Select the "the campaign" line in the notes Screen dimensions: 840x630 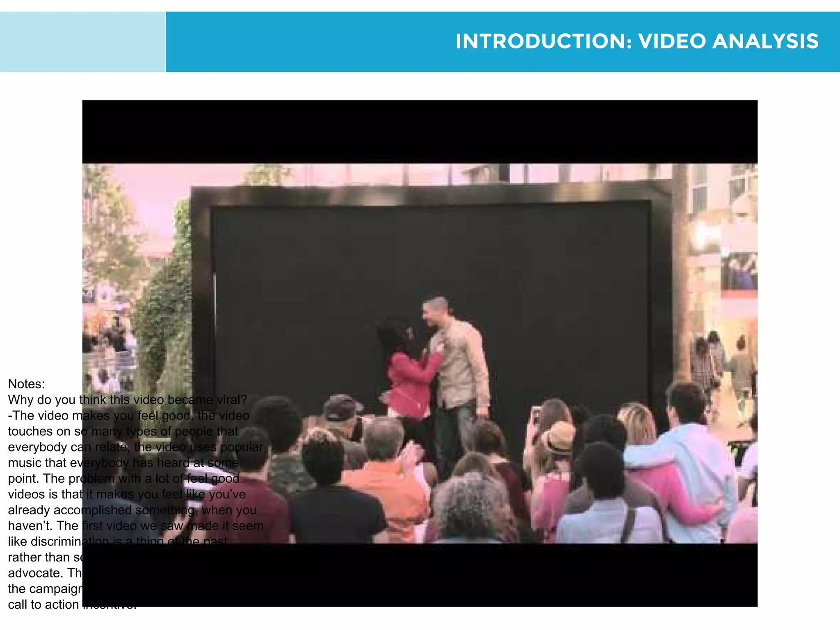[x=45, y=589]
